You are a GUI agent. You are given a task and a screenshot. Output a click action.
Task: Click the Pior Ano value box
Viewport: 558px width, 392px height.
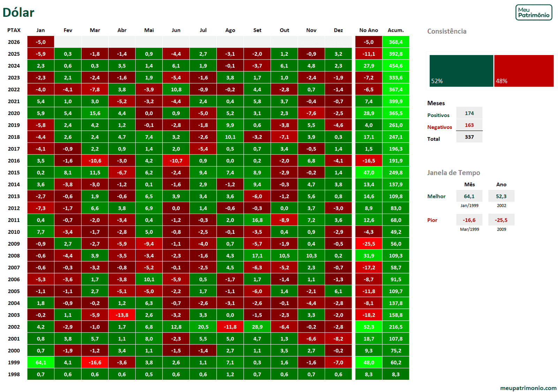[501, 220]
